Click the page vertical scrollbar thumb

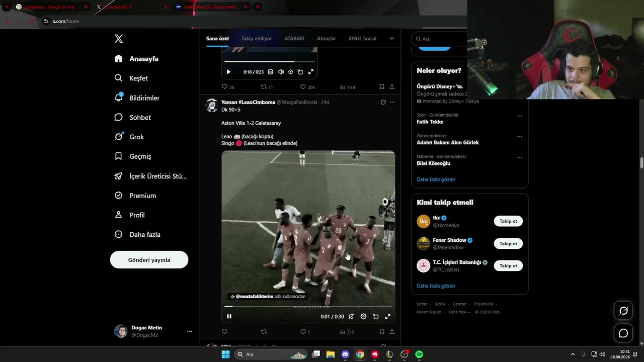pos(641,163)
